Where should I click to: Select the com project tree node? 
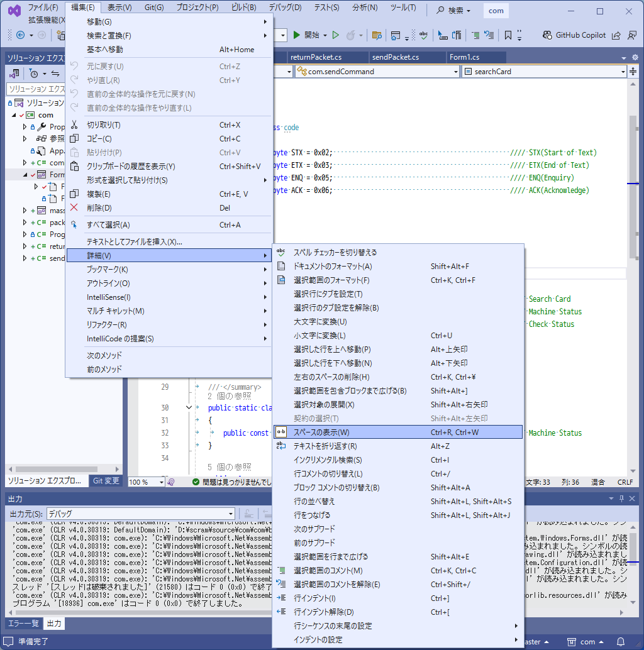[46, 115]
